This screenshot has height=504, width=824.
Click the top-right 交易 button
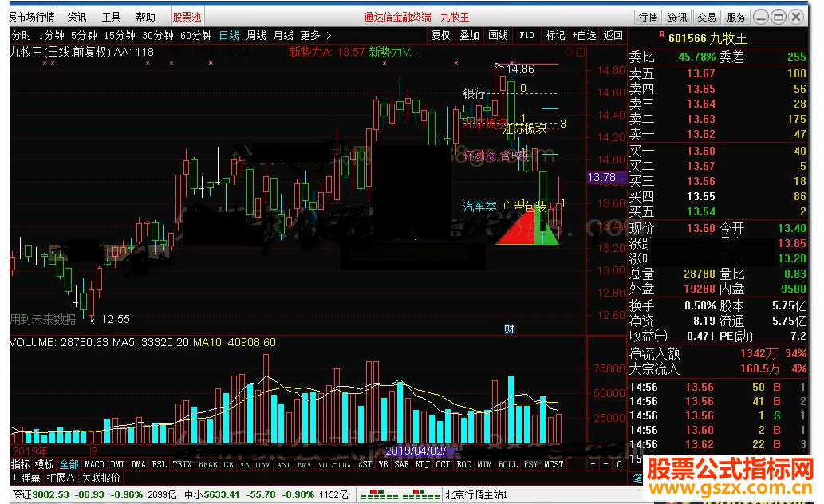[707, 17]
